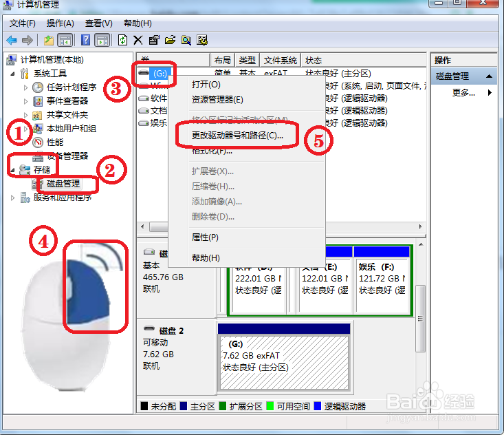Click the last toolbar settings list icon
The height and width of the screenshot is (435, 504).
(x=202, y=40)
